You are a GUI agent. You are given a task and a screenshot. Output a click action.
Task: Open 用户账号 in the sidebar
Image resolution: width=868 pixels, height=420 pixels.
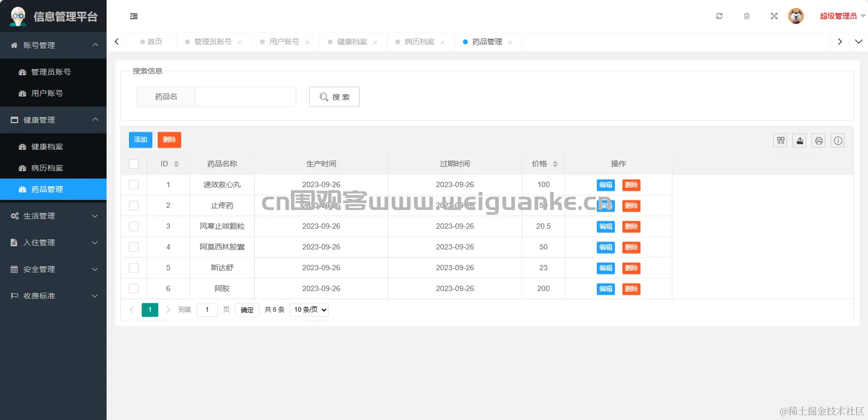[x=53, y=93]
